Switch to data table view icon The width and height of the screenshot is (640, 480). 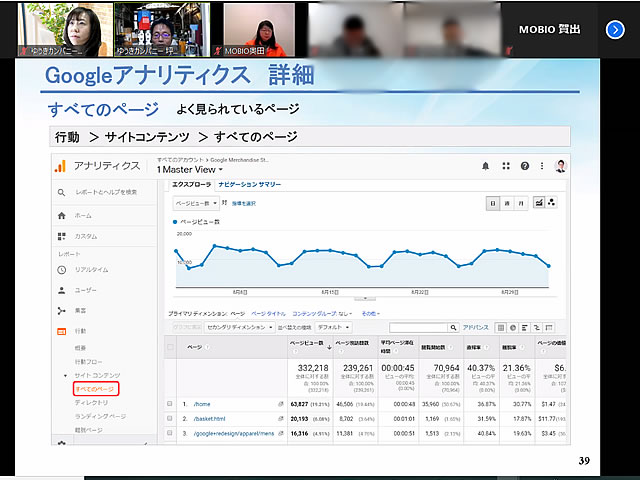coord(501,327)
